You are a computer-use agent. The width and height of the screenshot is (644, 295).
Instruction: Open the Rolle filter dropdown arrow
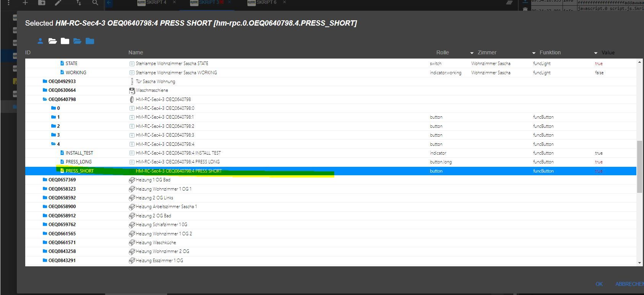coord(472,53)
